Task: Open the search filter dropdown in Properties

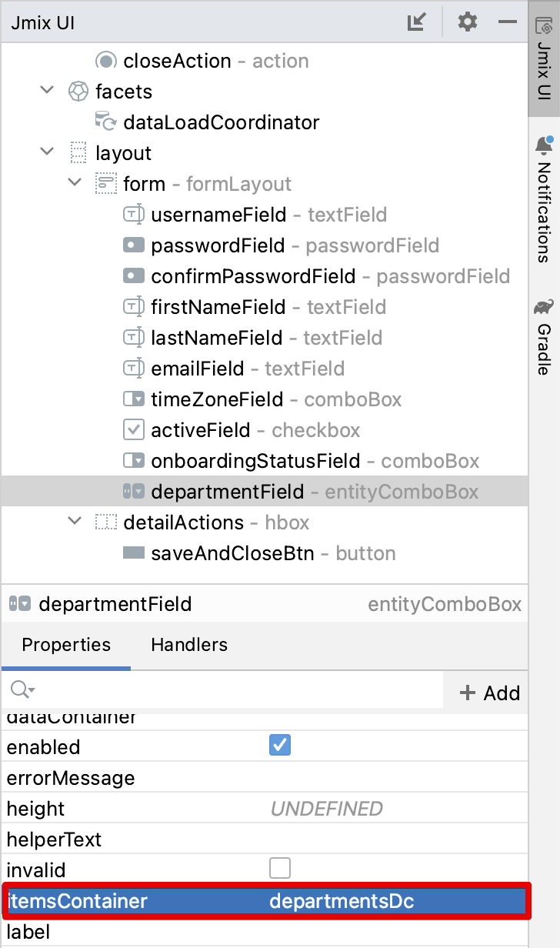Action: coord(21,692)
